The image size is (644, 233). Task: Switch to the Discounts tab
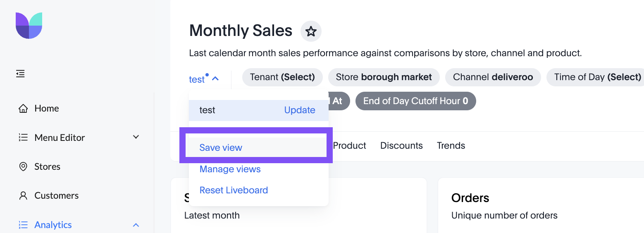click(401, 146)
